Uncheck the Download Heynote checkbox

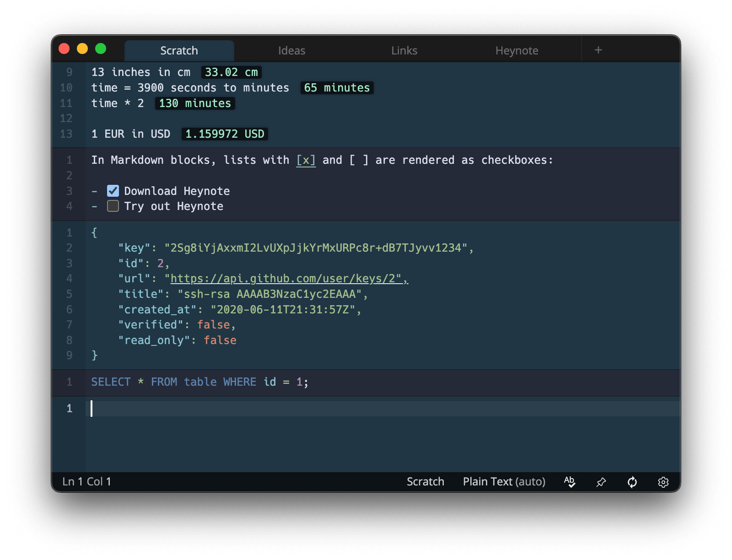pyautogui.click(x=113, y=191)
